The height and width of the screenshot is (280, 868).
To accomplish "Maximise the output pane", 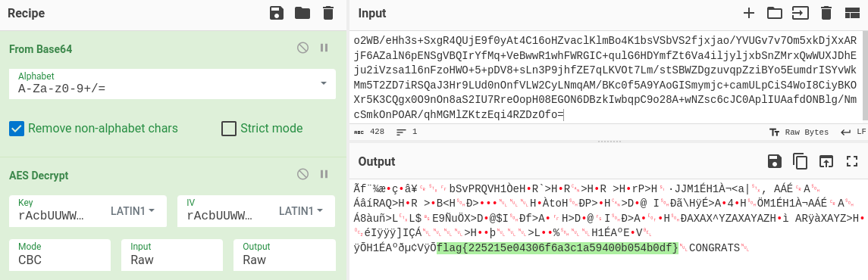I will click(x=852, y=161).
